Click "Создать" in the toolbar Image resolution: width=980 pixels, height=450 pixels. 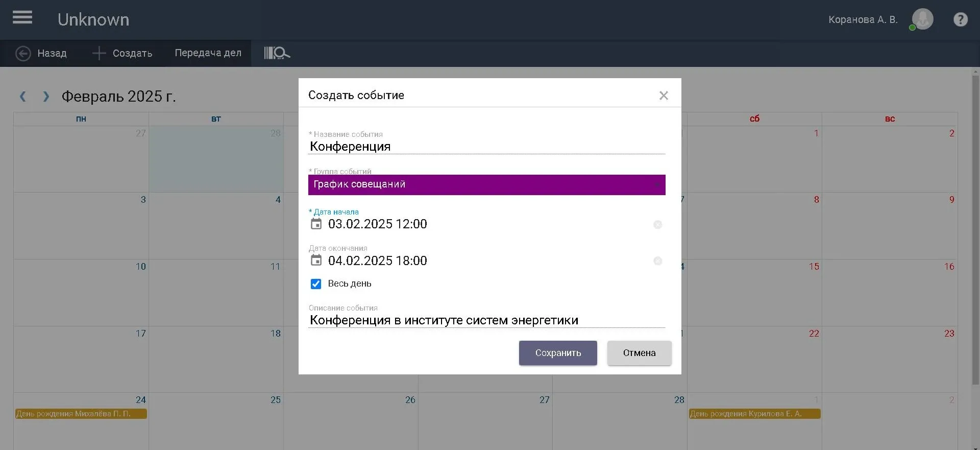122,53
